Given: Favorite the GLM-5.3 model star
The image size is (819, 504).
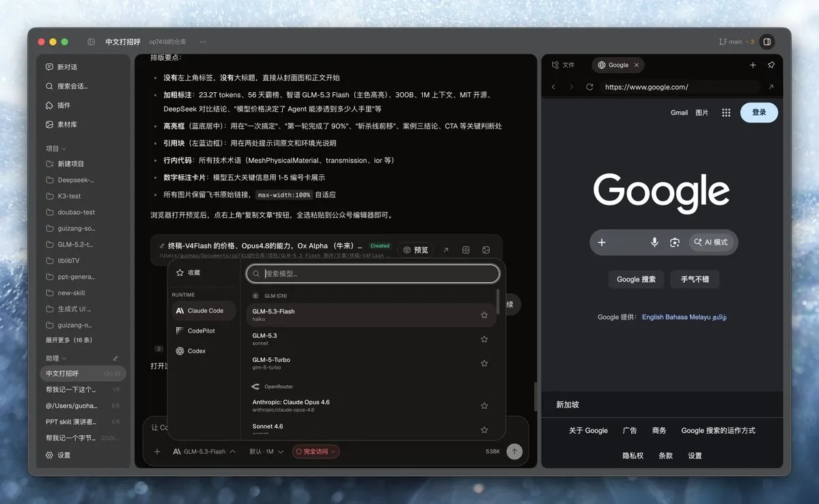Looking at the screenshot, I should 484,339.
